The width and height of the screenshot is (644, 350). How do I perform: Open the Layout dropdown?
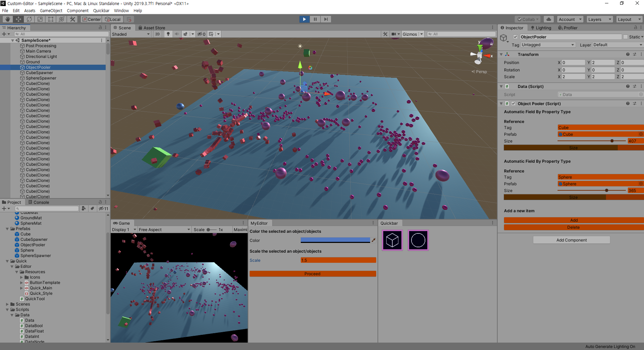pyautogui.click(x=629, y=19)
